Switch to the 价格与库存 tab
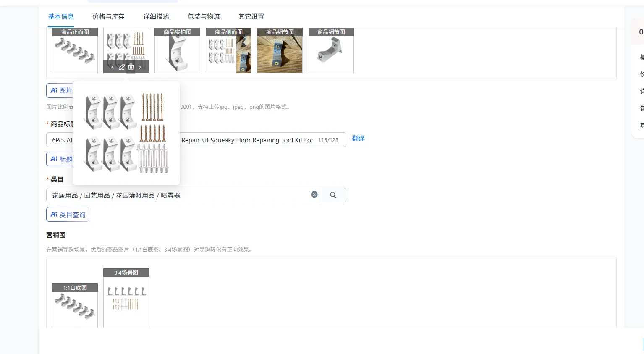This screenshot has width=644, height=354. point(108,16)
